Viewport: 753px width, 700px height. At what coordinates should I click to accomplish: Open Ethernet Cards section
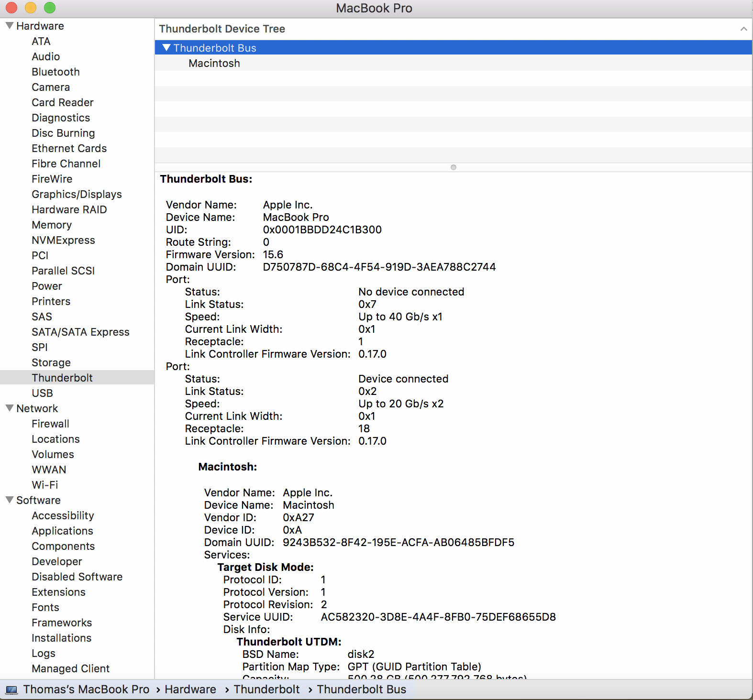point(69,148)
